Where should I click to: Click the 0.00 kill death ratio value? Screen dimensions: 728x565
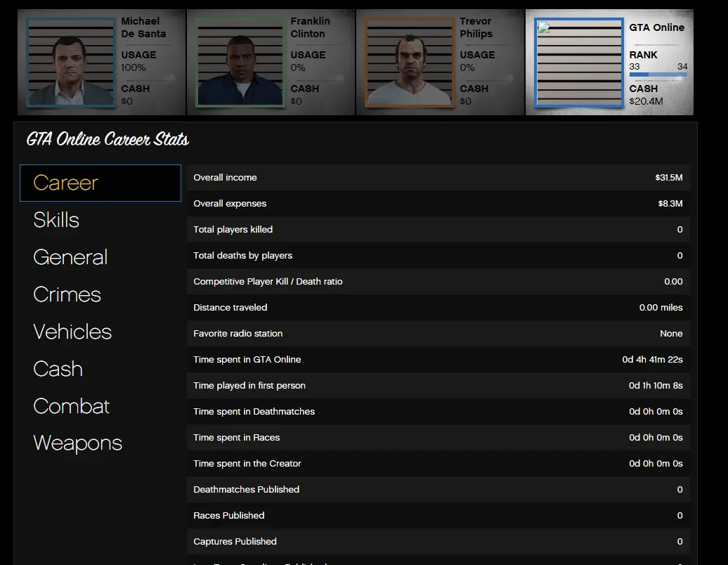[673, 281]
